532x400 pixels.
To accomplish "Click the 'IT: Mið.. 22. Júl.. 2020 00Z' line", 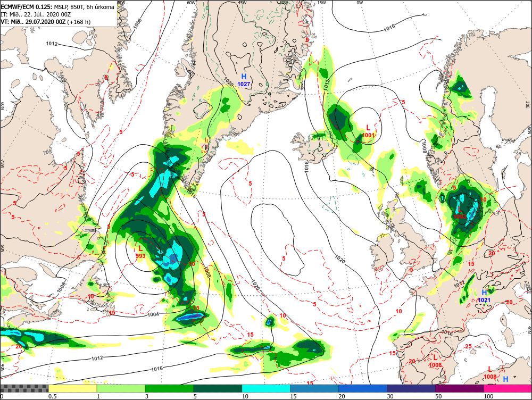I will [36, 14].
